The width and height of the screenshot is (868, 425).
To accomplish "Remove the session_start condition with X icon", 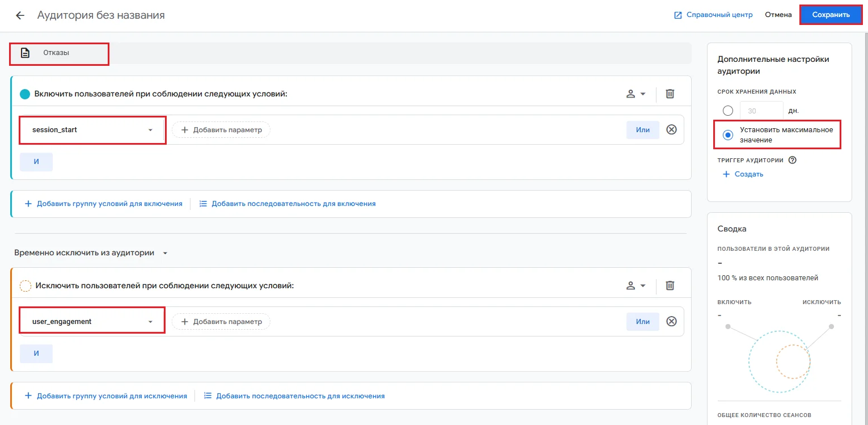I will (x=671, y=130).
